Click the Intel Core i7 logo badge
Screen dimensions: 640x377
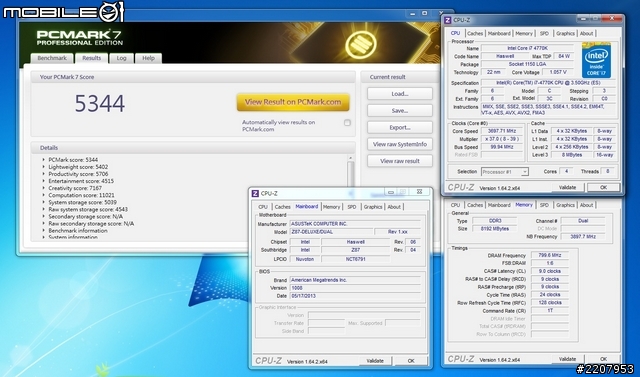pyautogui.click(x=596, y=60)
